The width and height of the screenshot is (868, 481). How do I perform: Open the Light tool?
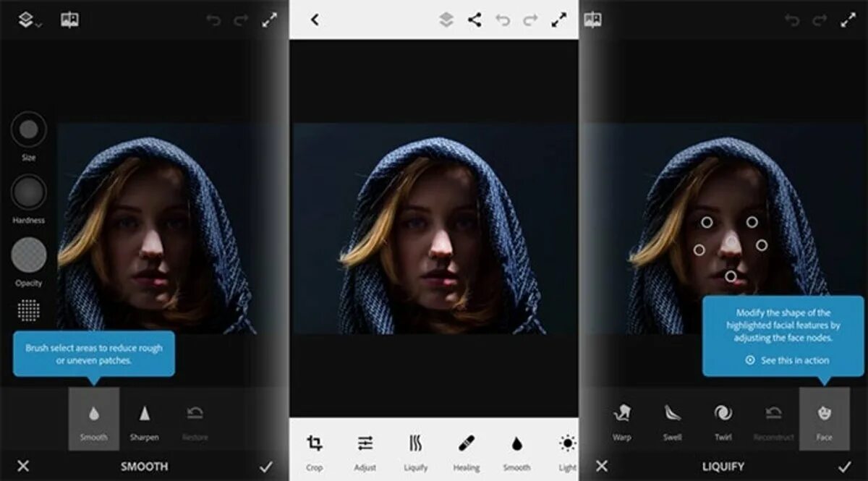coord(568,452)
